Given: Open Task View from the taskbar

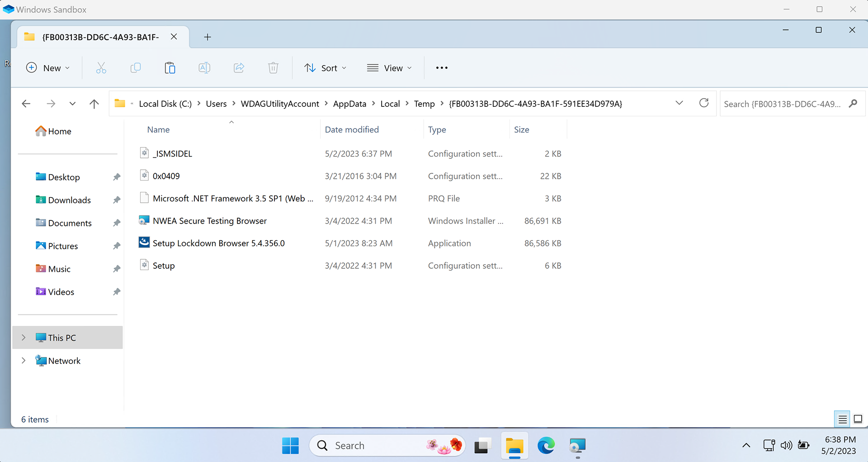Looking at the screenshot, I should (483, 446).
